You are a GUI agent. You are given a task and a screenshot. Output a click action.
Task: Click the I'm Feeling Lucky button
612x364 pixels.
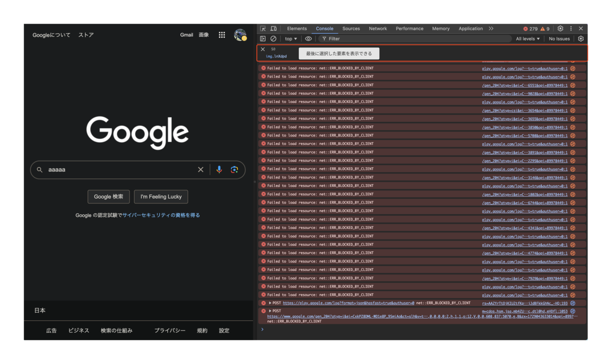(x=161, y=197)
